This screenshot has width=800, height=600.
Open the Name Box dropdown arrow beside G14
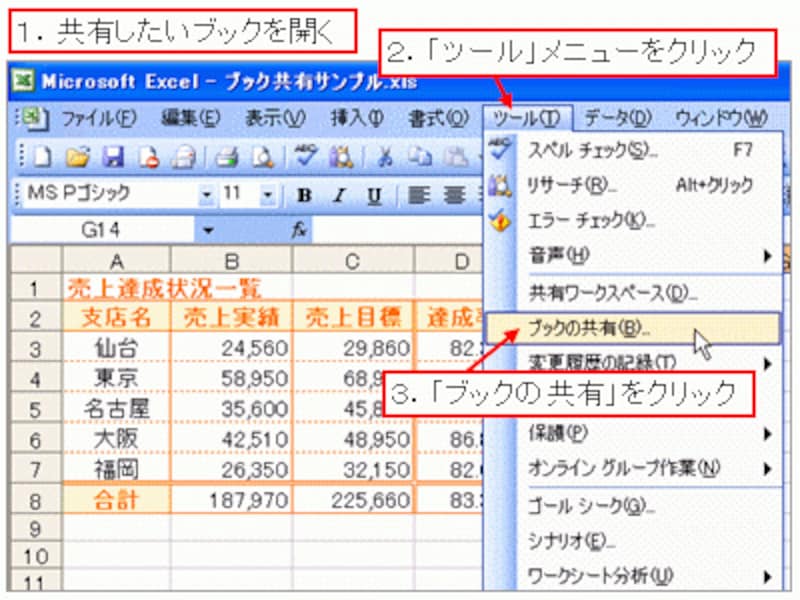point(208,230)
